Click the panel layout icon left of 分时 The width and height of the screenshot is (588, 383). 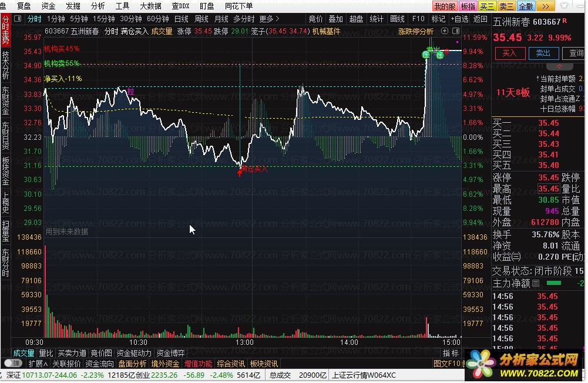click(17, 19)
